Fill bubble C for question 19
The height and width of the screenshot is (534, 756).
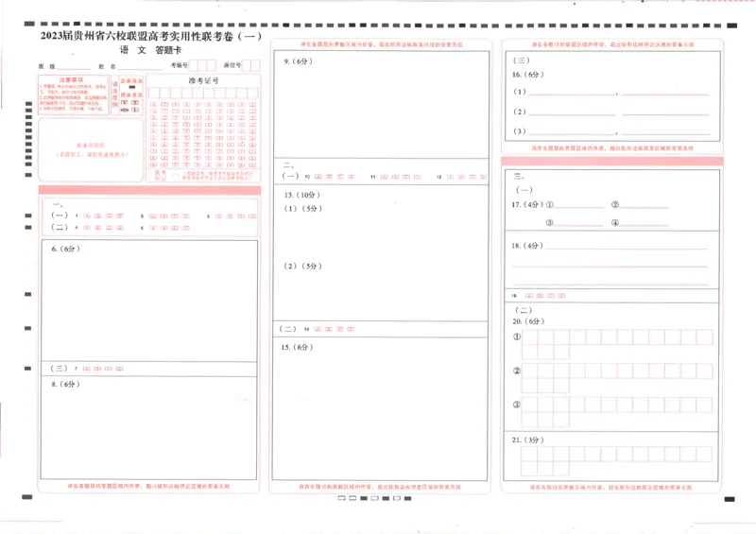pyautogui.click(x=551, y=296)
